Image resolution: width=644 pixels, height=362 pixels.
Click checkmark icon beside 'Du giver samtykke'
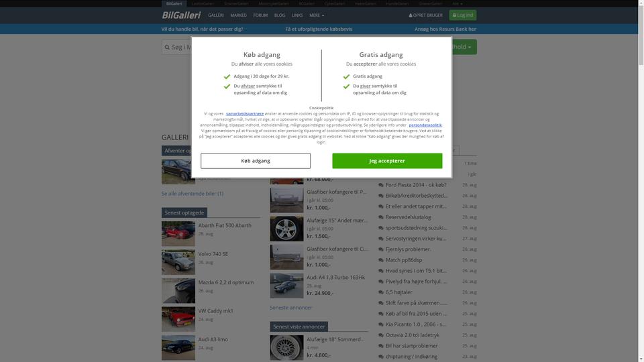pos(346,86)
